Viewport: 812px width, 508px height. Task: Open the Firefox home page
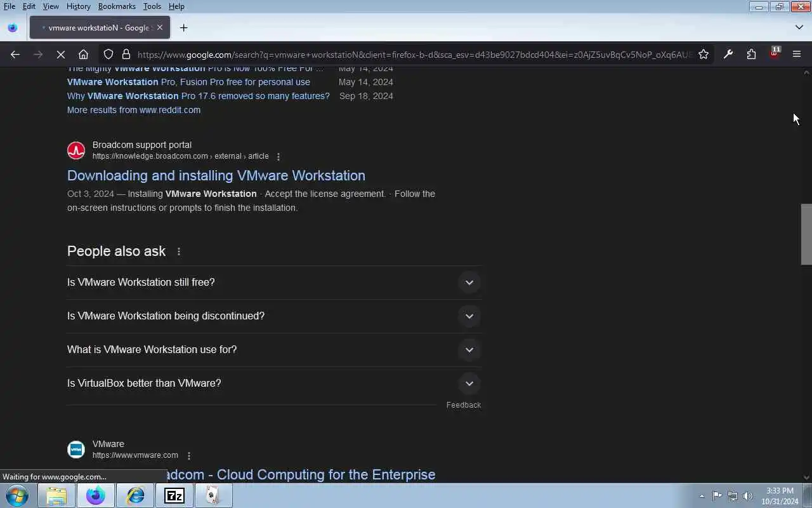(x=83, y=55)
